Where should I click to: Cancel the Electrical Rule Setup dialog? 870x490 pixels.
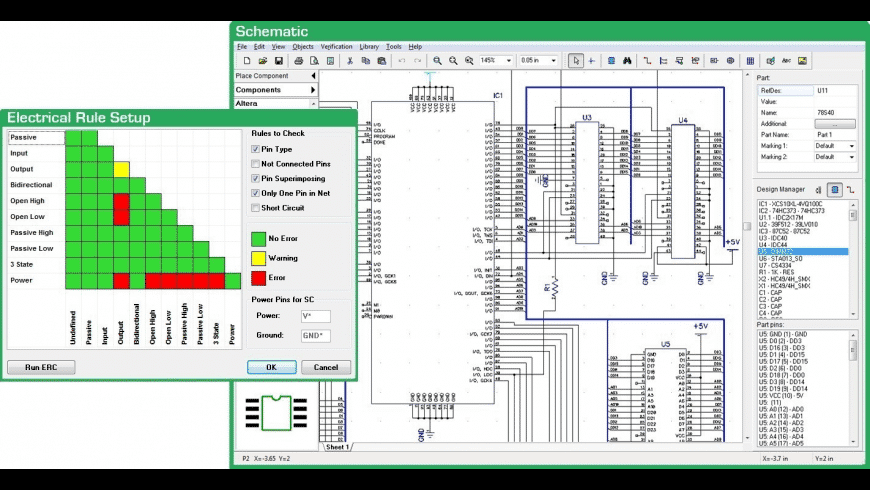click(x=326, y=367)
